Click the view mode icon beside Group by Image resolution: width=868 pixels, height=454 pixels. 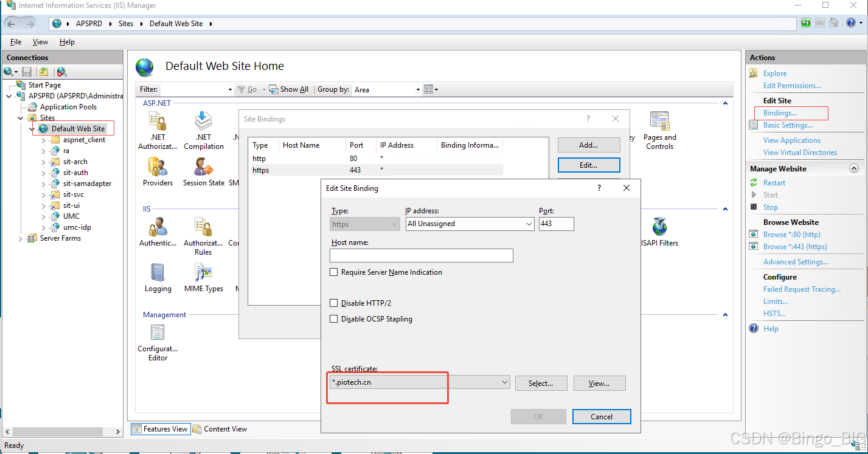(x=429, y=89)
